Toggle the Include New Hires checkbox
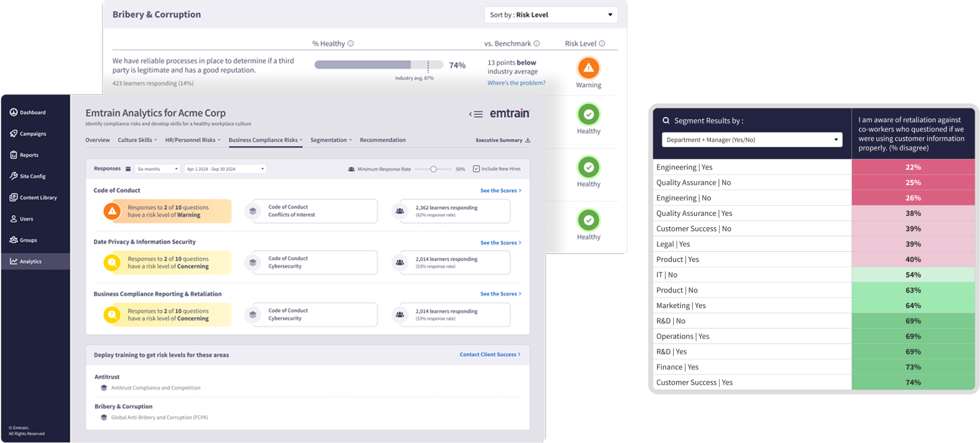The image size is (980, 443). click(x=477, y=169)
